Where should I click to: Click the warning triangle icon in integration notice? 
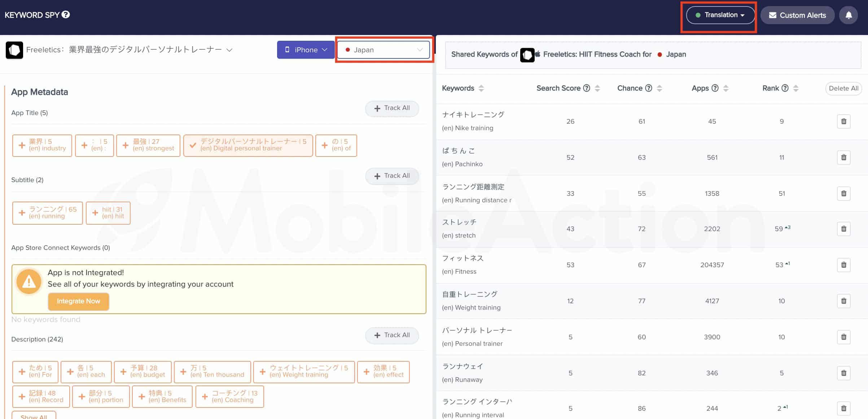tap(29, 282)
